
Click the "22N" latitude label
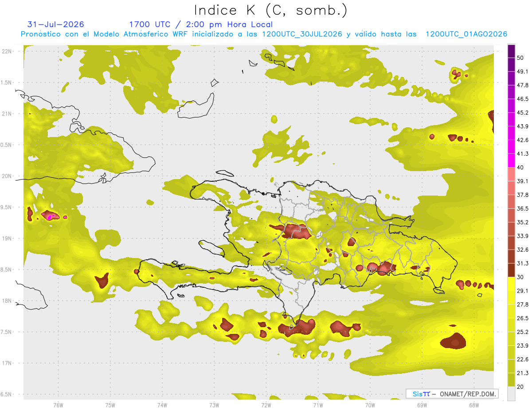[x=7, y=51]
